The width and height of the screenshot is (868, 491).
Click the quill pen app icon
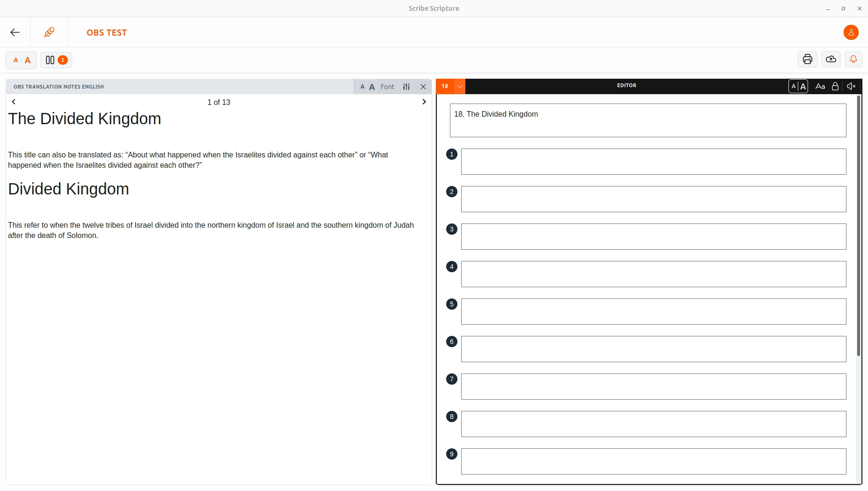tap(49, 32)
